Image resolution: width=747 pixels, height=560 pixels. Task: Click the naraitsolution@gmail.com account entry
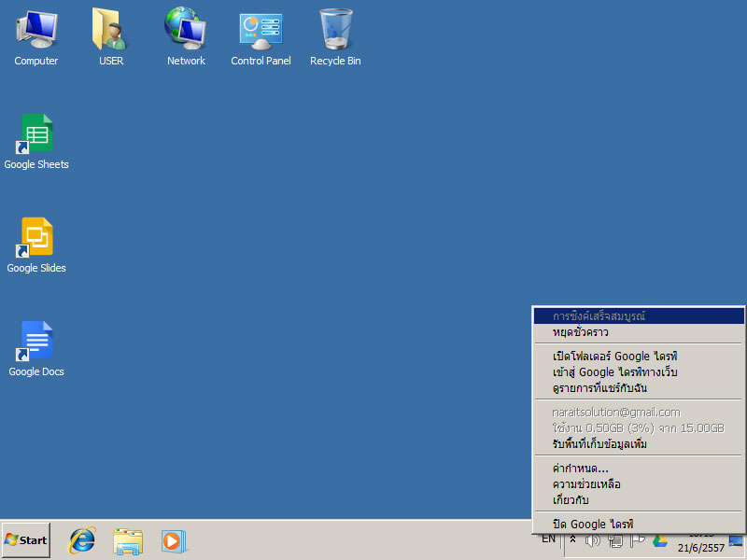coord(639,413)
